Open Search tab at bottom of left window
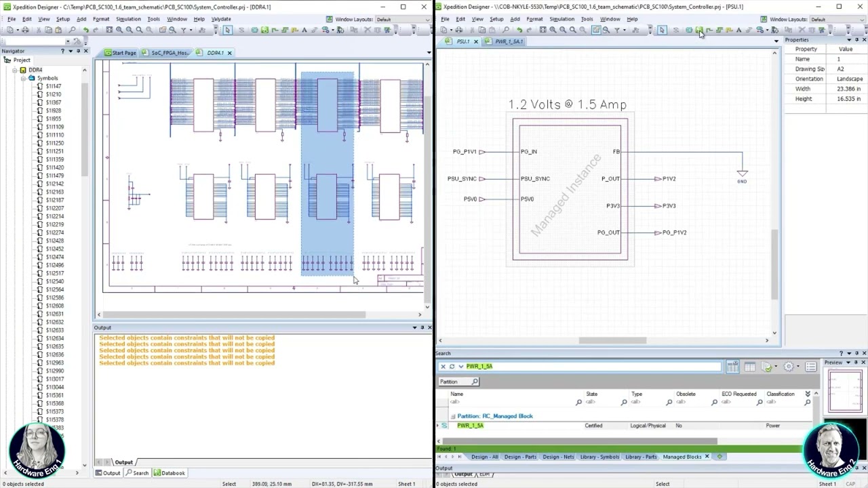 pos(137,473)
